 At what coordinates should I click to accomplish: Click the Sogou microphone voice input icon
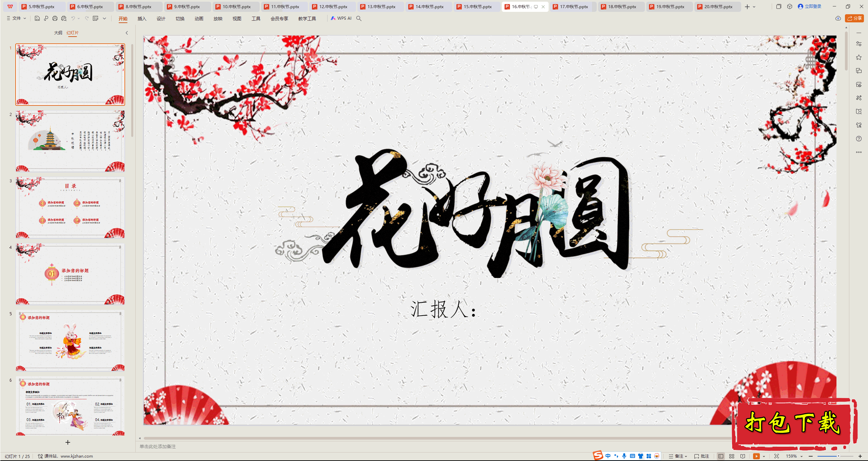pyautogui.click(x=624, y=456)
